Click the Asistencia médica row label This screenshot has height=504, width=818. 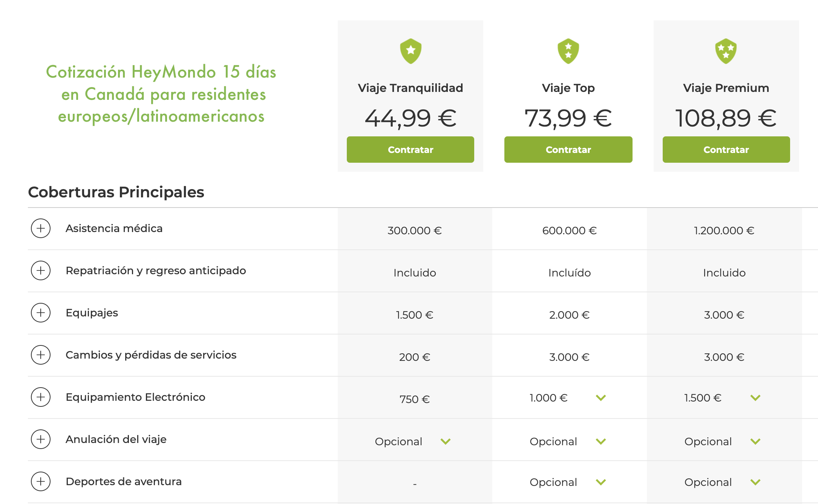[114, 228]
